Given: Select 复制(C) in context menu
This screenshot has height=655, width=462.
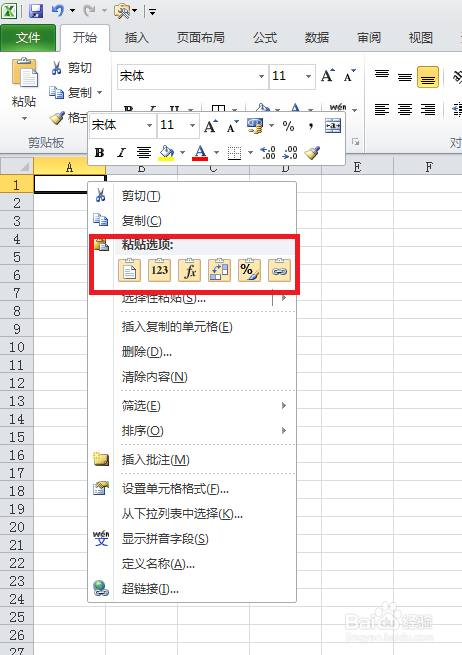Looking at the screenshot, I should point(192,220).
